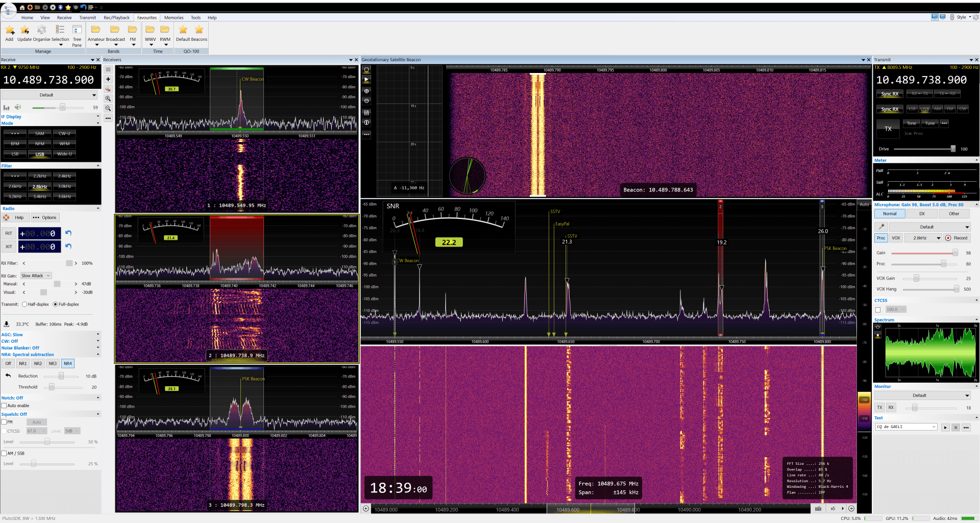The width and height of the screenshot is (980, 523).
Task: Open the RX Gain Slow Attack dropdown
Action: pos(36,276)
